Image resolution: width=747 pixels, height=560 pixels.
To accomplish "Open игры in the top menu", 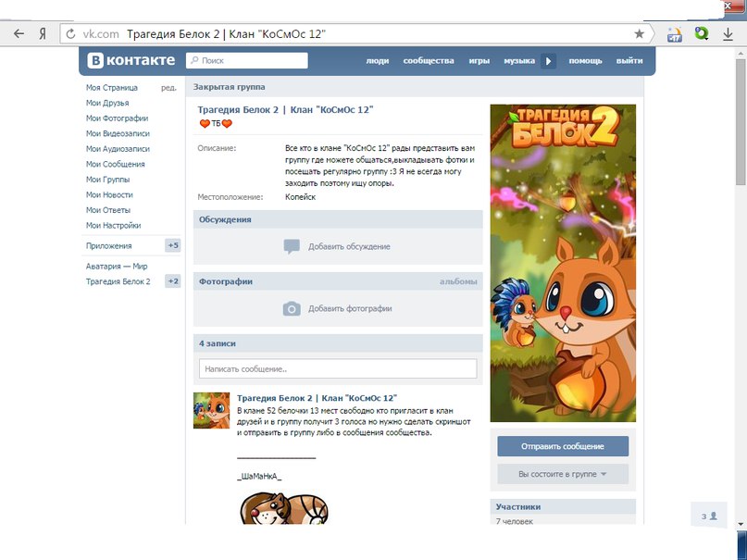I will pos(479,61).
